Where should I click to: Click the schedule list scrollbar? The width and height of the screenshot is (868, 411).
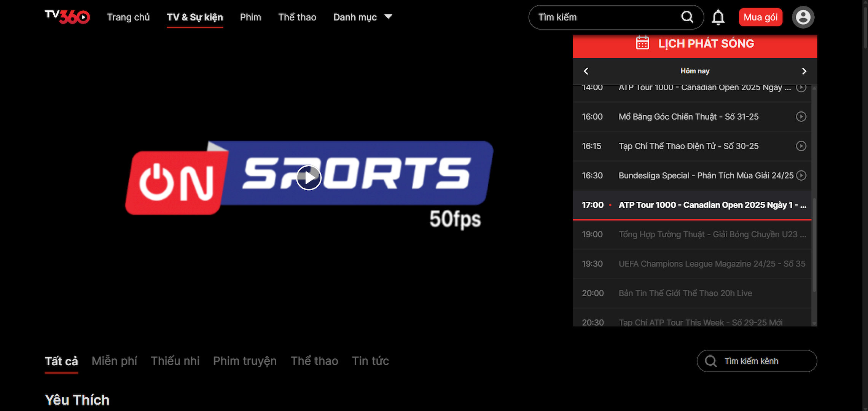coord(814,244)
